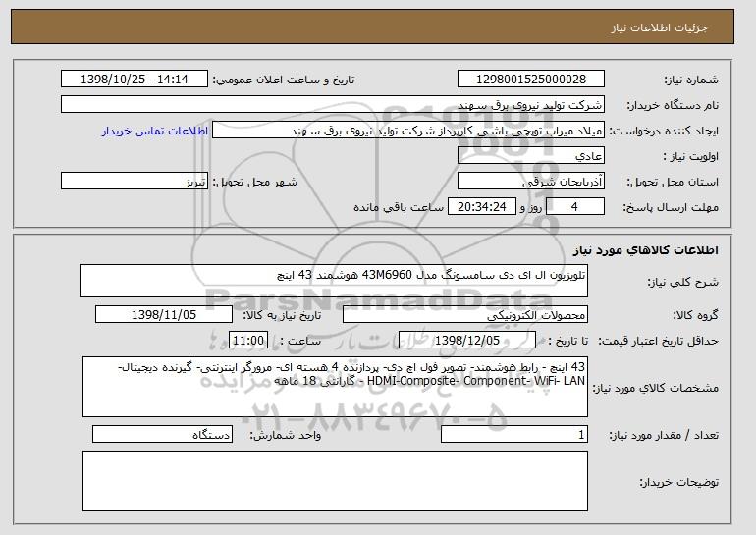Click the label تعداد / مقدار مورد نیاز
The width and height of the screenshot is (756, 535).
point(664,435)
